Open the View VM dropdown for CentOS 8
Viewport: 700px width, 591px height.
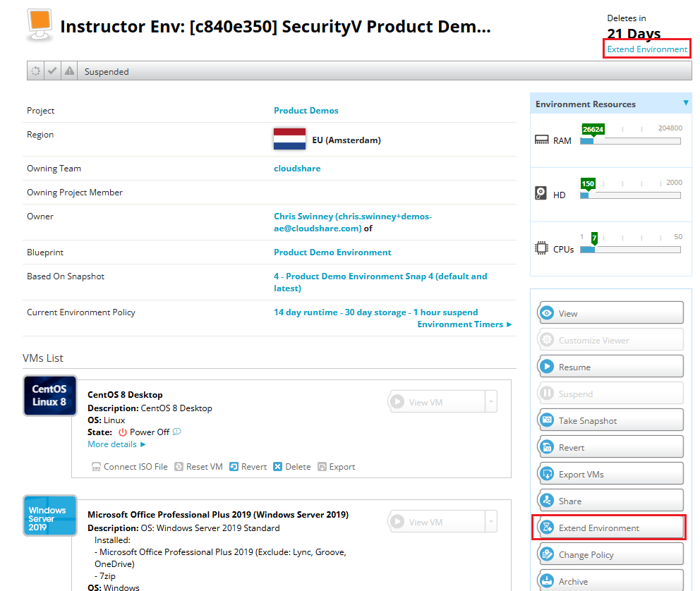tap(492, 401)
